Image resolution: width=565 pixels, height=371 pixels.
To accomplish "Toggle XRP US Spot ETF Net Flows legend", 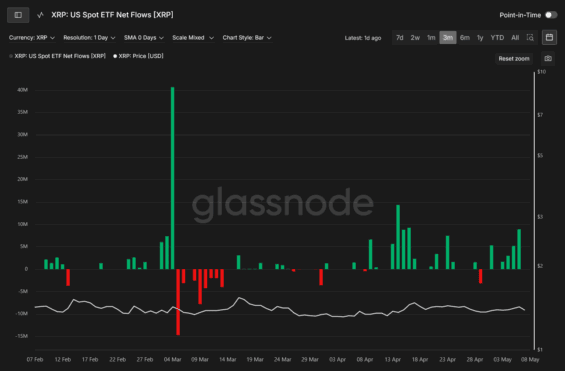I will tap(57, 56).
